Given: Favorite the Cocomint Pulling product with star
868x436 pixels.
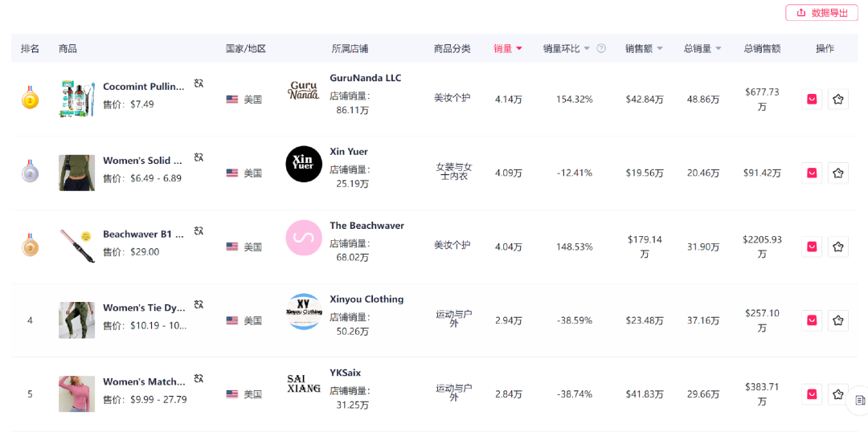Looking at the screenshot, I should [838, 100].
